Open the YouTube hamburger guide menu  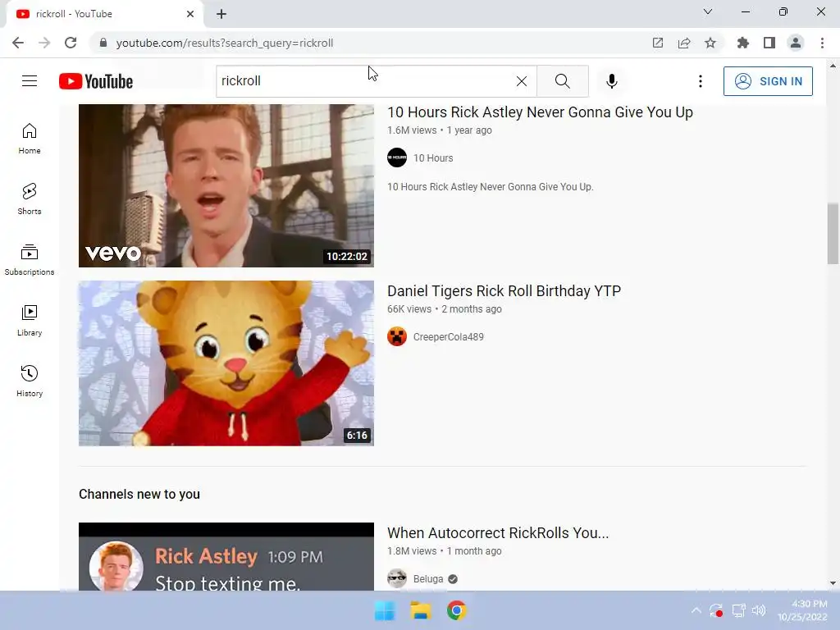point(30,81)
